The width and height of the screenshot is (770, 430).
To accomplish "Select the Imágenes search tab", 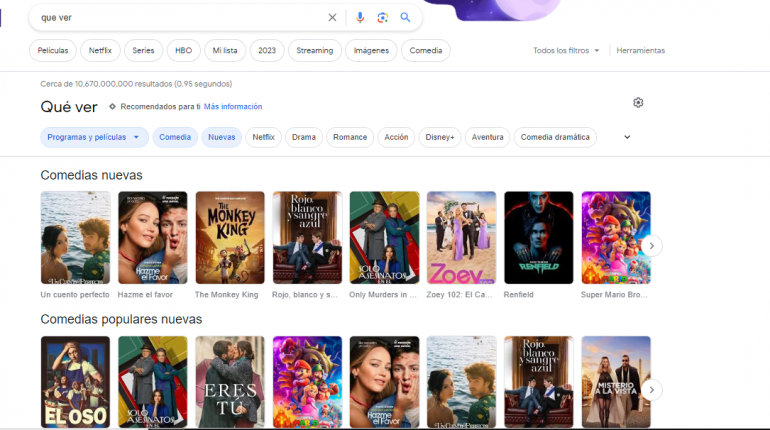I will tap(371, 50).
